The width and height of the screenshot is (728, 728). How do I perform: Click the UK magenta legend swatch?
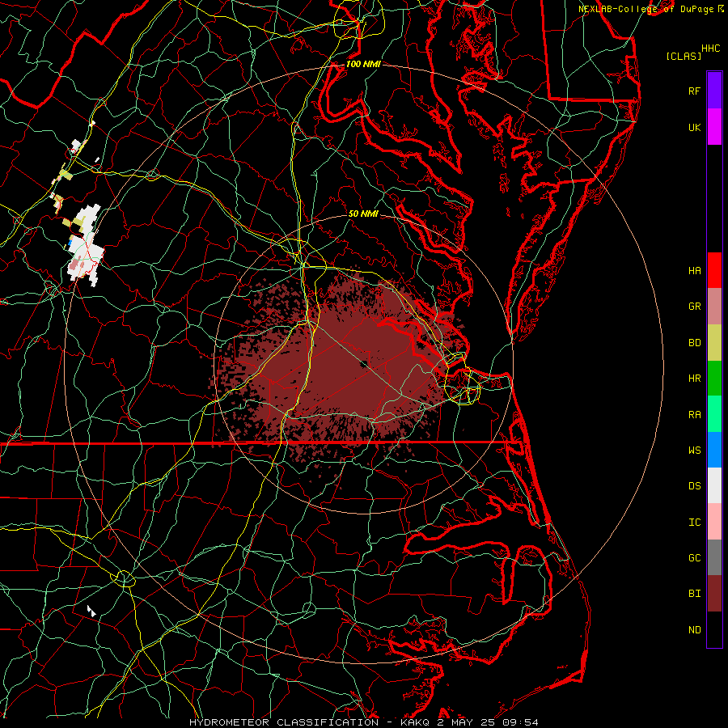[714, 127]
